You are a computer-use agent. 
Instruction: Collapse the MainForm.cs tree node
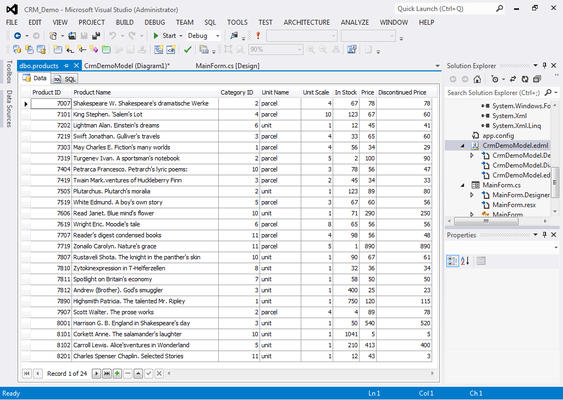463,185
